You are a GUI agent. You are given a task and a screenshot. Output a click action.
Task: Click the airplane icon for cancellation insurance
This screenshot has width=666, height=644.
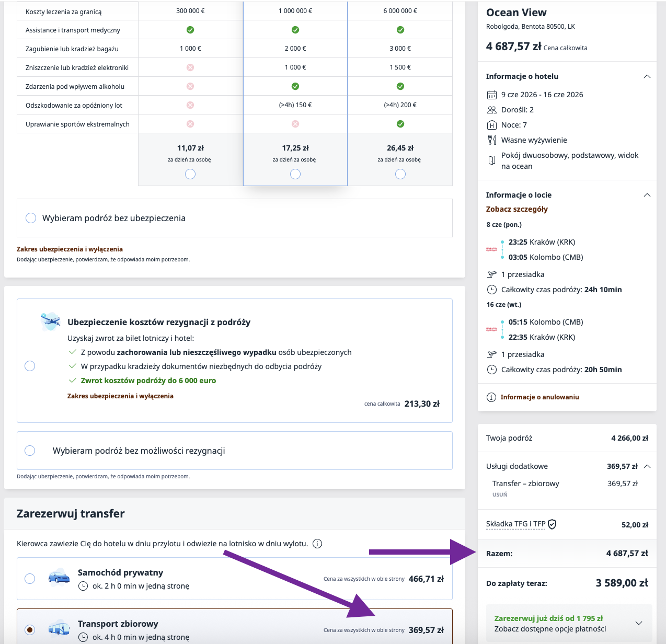pos(51,321)
